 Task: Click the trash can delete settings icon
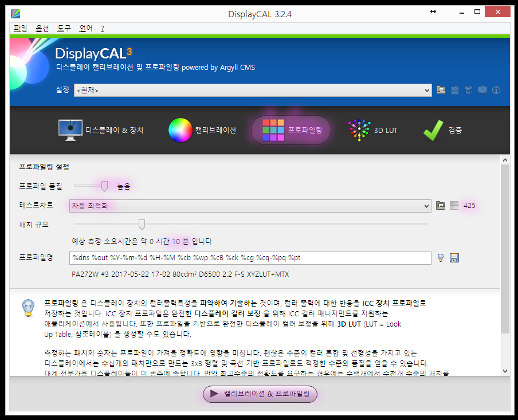click(468, 90)
